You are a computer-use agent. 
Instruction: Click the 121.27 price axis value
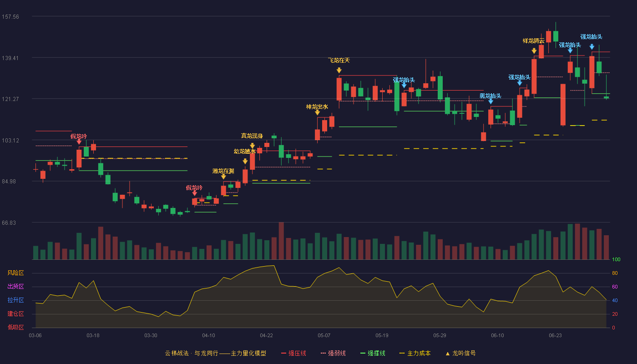10,99
